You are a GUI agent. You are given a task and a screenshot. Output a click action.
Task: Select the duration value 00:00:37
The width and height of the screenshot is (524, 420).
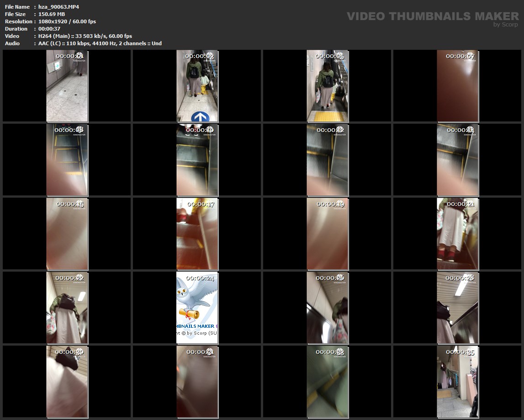click(x=49, y=29)
